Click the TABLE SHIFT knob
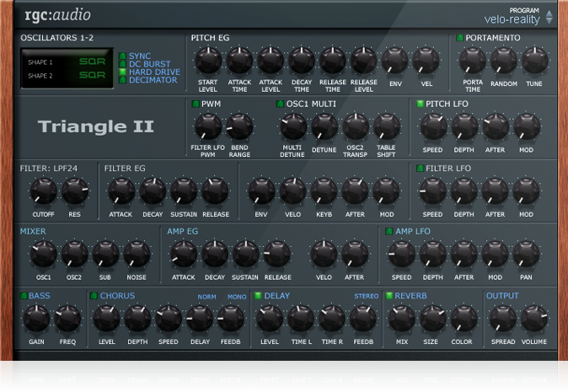The width and height of the screenshot is (568, 392). [387, 126]
